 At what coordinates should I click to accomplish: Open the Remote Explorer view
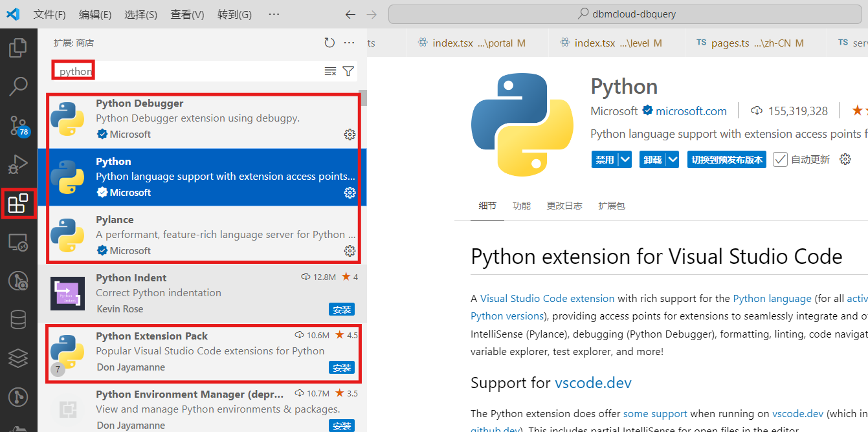(x=18, y=243)
